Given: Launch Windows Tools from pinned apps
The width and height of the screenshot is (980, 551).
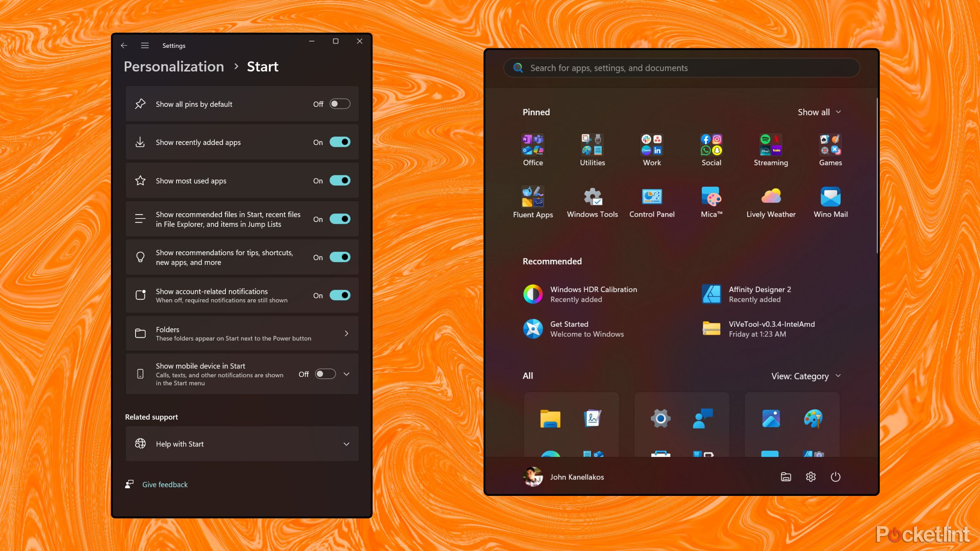Looking at the screenshot, I should coord(592,202).
